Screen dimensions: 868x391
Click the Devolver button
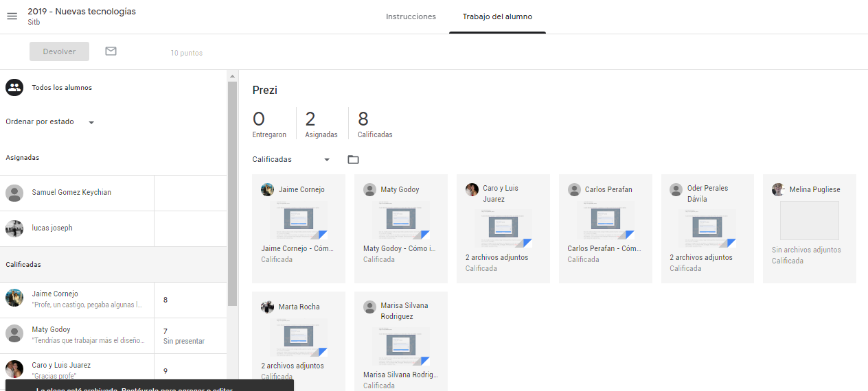[59, 51]
